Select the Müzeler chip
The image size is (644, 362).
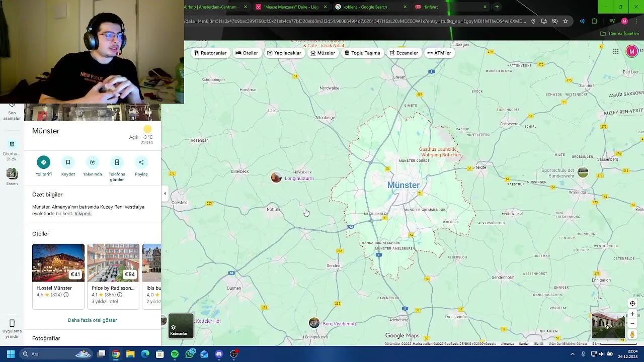click(x=323, y=53)
